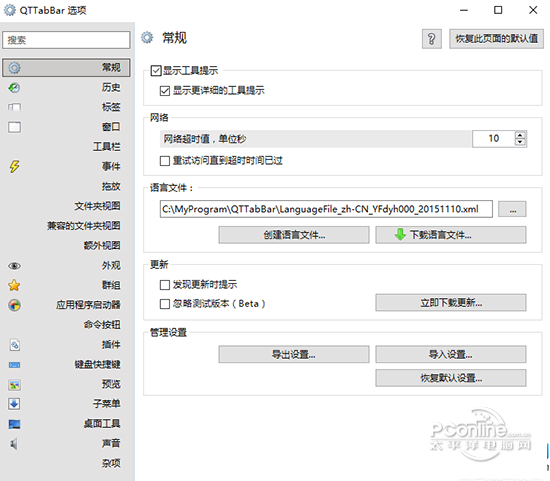Image resolution: width=550 pixels, height=481 pixels.
Task: Decrease the network timeout value
Action: click(x=520, y=142)
